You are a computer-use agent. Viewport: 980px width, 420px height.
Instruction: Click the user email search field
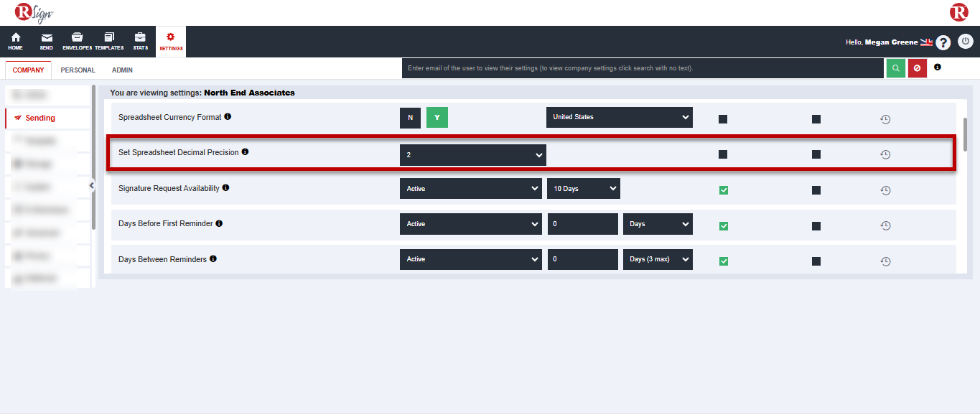click(642, 68)
